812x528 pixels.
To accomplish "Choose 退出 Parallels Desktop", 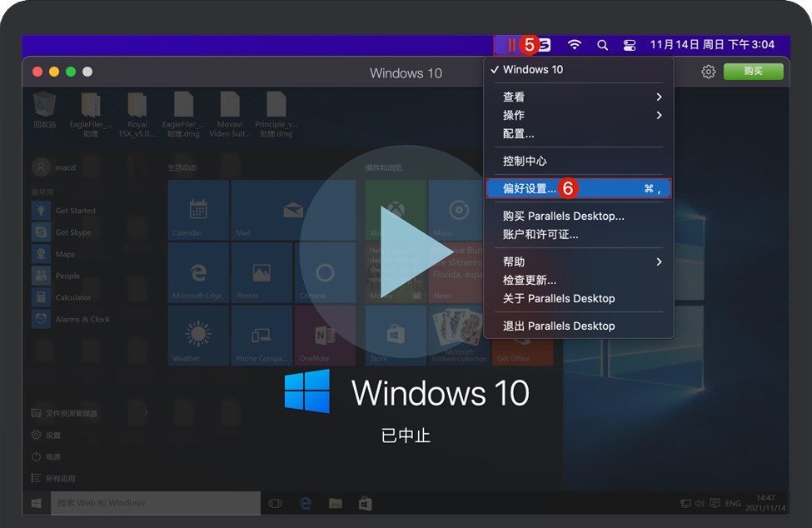I will (579, 326).
